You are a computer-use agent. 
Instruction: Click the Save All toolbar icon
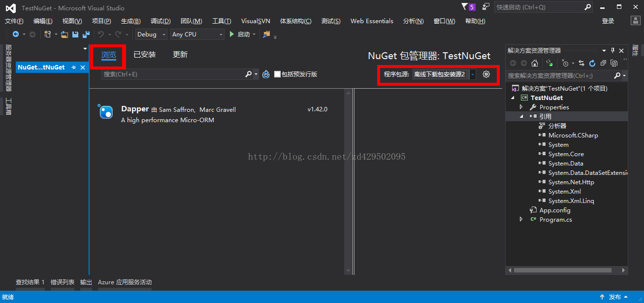[x=86, y=34]
